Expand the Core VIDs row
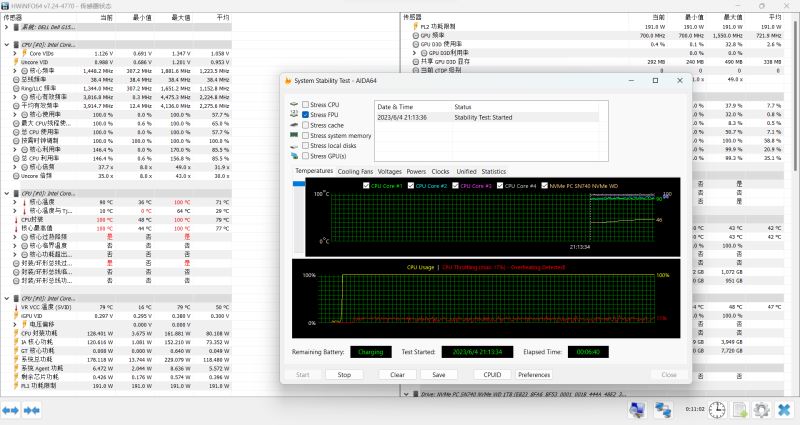 coord(15,53)
